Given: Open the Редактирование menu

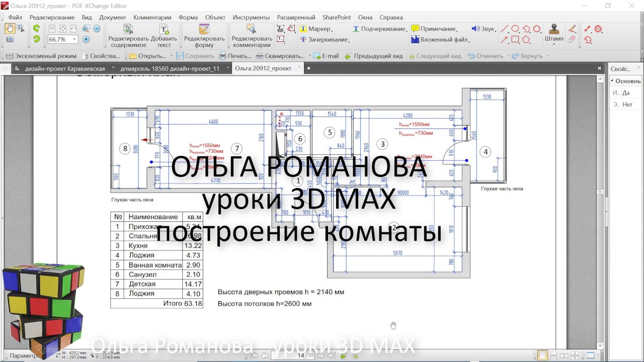Looking at the screenshot, I should tap(52, 17).
